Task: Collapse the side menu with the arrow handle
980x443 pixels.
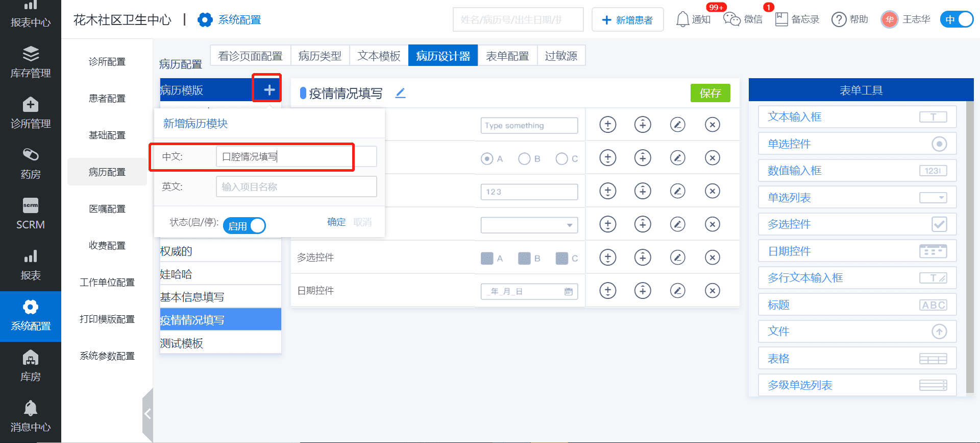Action: [148, 414]
